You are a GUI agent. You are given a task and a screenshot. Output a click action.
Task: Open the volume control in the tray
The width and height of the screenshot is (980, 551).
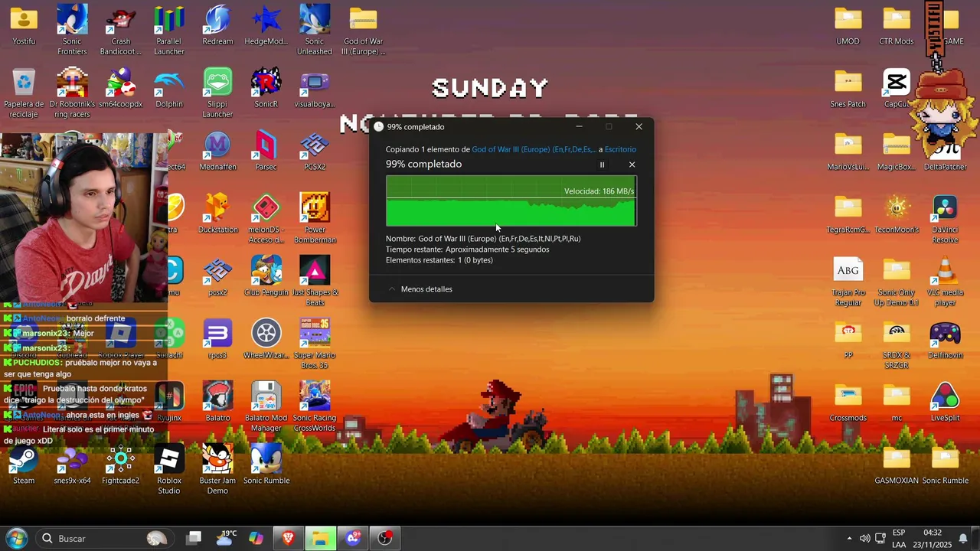coord(864,538)
